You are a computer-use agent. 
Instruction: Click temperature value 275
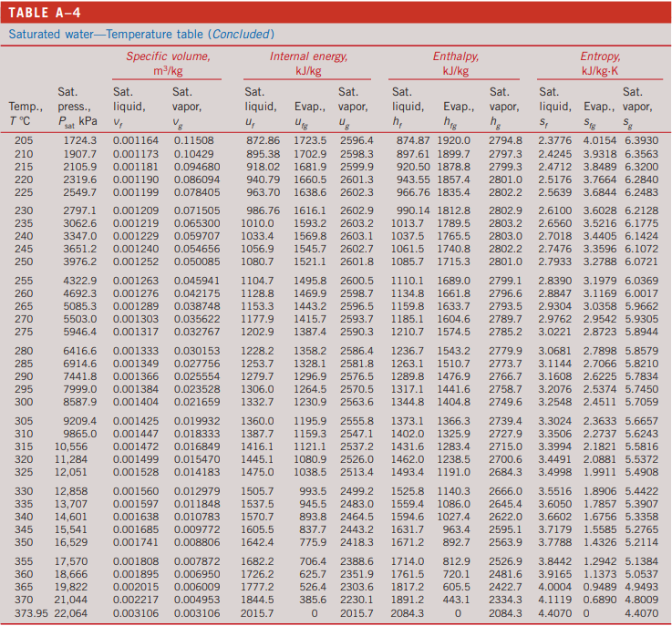point(24,332)
